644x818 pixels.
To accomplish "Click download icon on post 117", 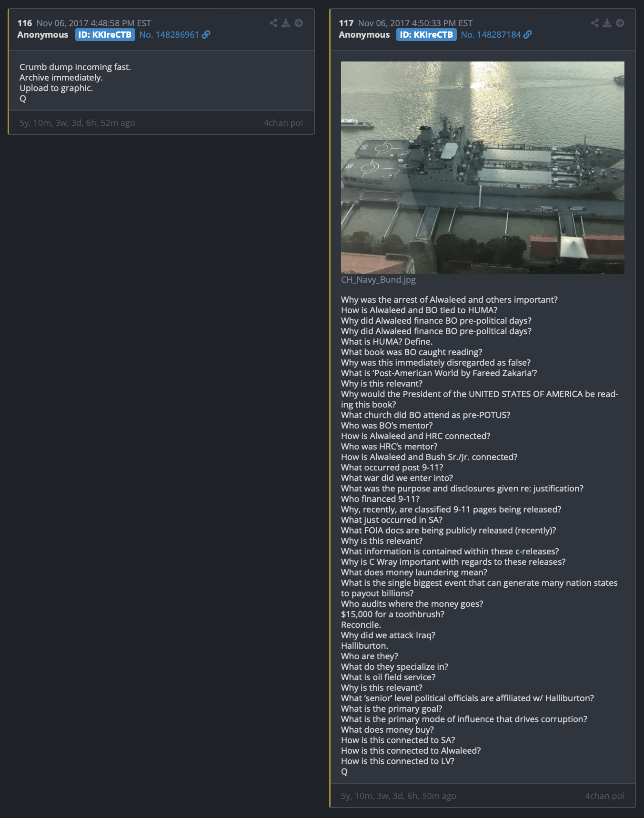I will (607, 23).
